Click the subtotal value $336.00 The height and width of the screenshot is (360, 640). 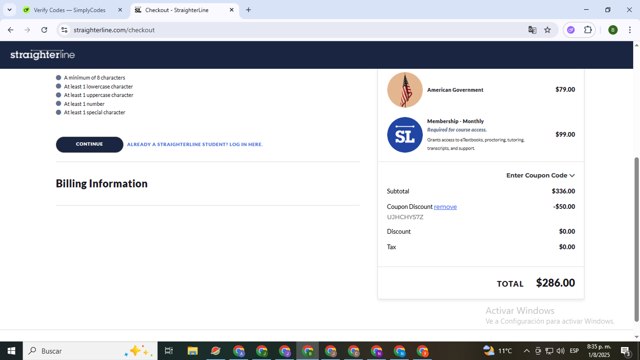point(563,191)
